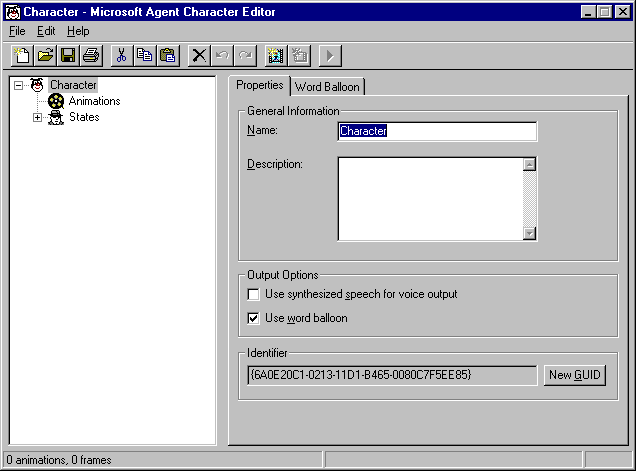This screenshot has height=471, width=636.
Task: Click the Print toolbar icon
Action: (91, 55)
